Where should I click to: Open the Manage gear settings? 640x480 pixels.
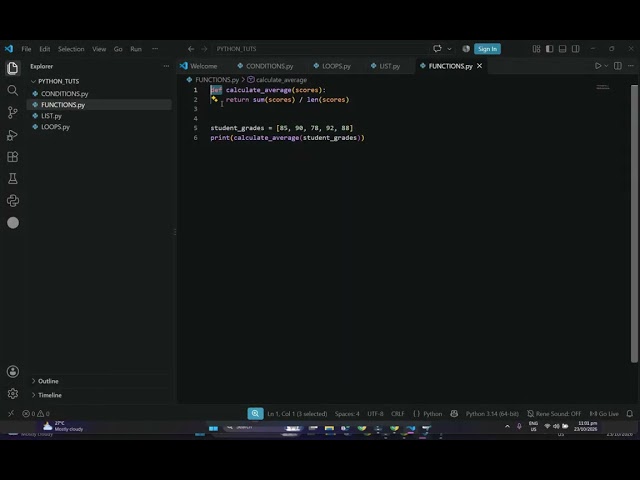click(13, 393)
